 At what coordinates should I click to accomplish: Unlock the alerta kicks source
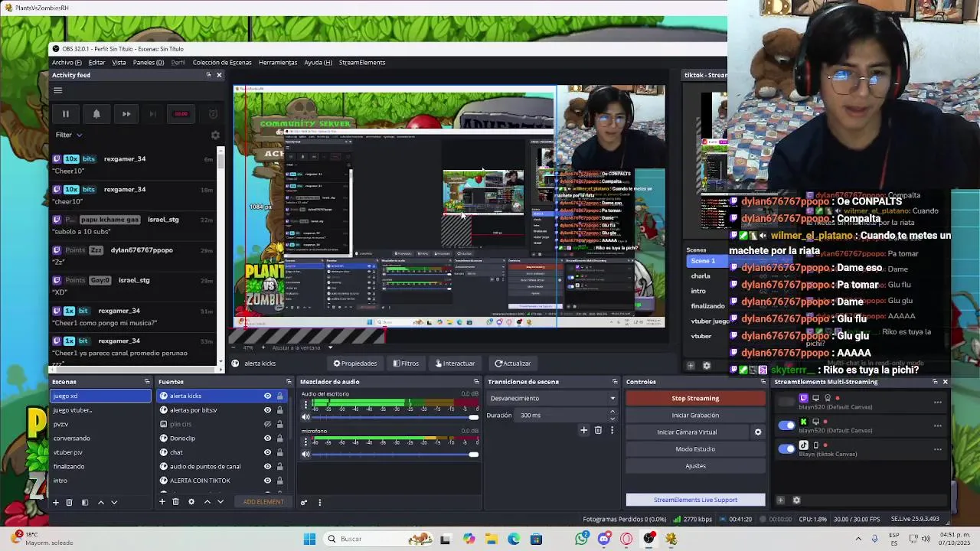point(279,396)
